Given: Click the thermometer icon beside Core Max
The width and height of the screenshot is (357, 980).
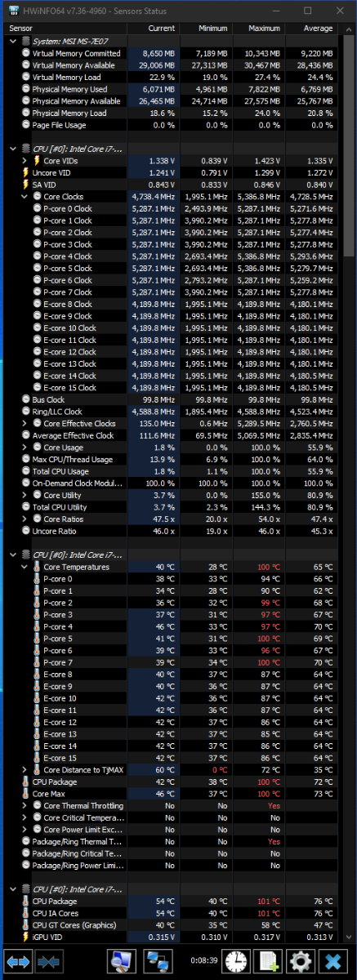Looking at the screenshot, I should click(26, 794).
